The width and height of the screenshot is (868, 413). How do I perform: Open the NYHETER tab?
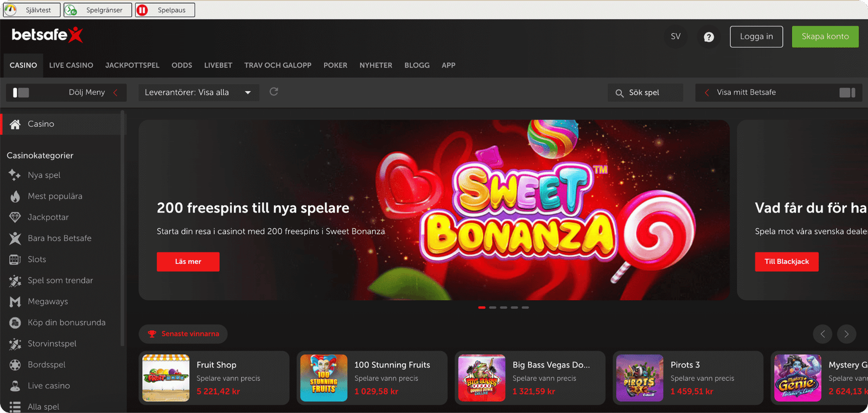coord(375,65)
